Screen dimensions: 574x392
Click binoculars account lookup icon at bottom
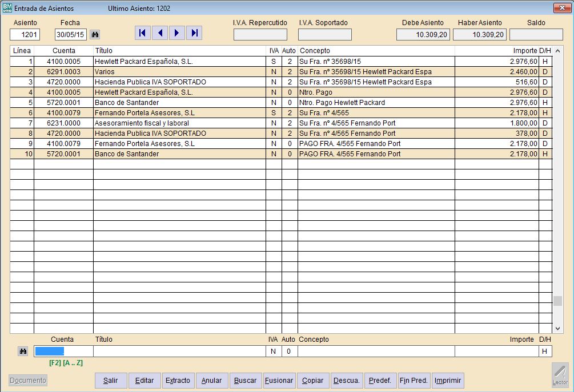[23, 351]
